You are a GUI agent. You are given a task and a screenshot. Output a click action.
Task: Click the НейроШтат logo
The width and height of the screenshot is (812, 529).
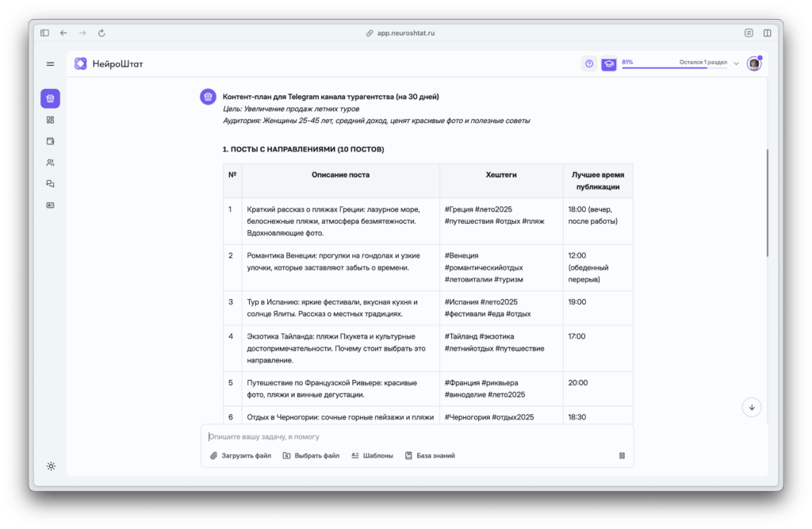pos(109,63)
